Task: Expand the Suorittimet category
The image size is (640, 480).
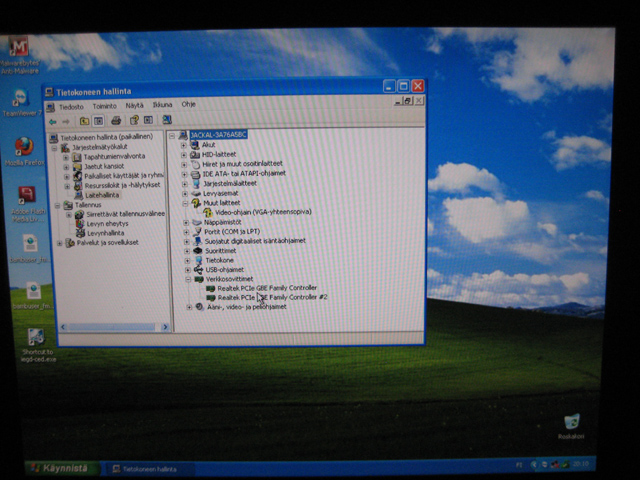Action: click(x=187, y=251)
